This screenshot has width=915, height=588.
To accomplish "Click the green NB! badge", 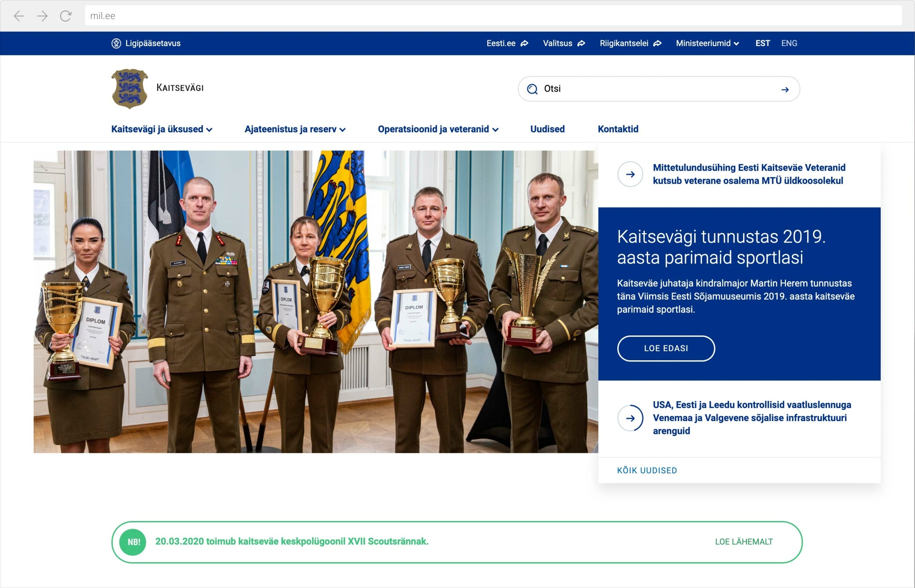I will (x=133, y=542).
